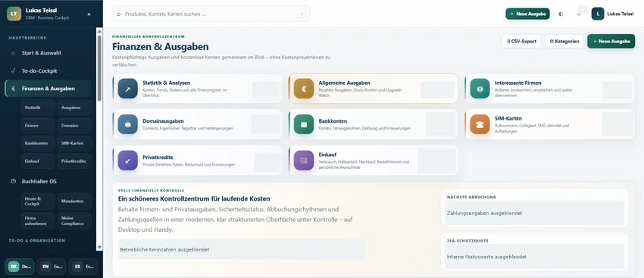
Task: Select Bankkonten sidebar sub-item
Action: click(38, 143)
